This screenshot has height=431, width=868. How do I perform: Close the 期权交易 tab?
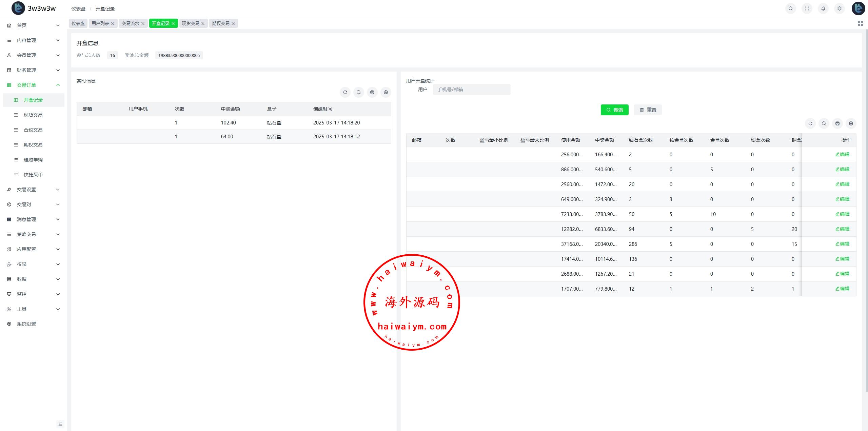coord(233,23)
